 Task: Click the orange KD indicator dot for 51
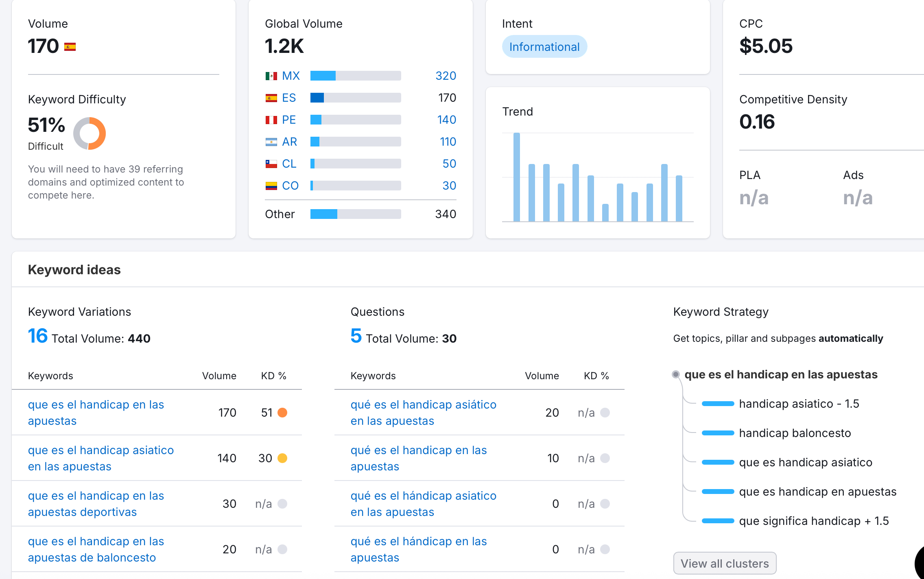point(282,413)
